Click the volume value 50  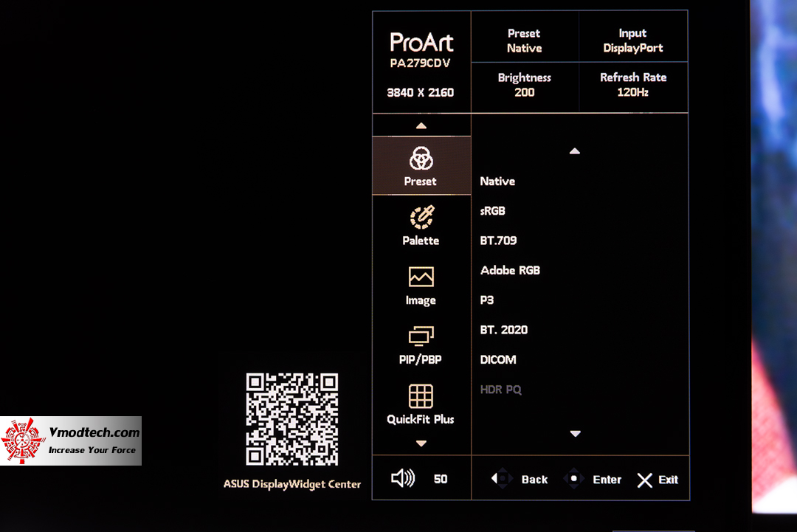(x=440, y=479)
